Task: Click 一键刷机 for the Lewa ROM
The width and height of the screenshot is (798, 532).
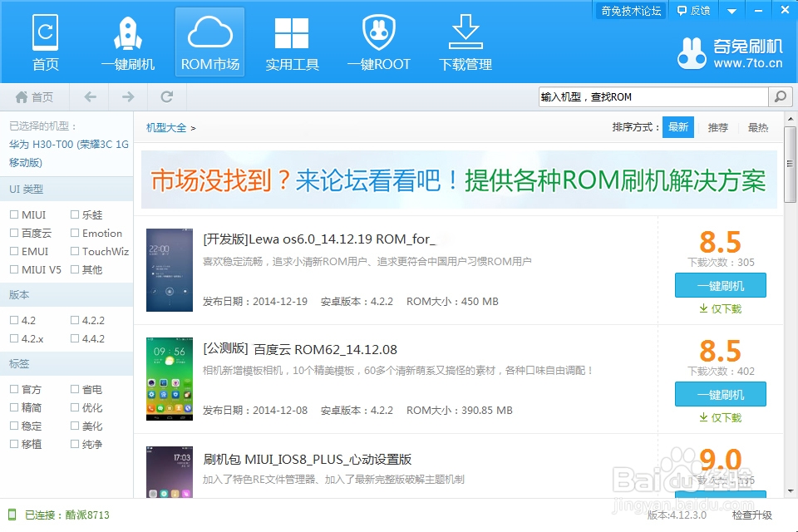Action: coord(721,286)
